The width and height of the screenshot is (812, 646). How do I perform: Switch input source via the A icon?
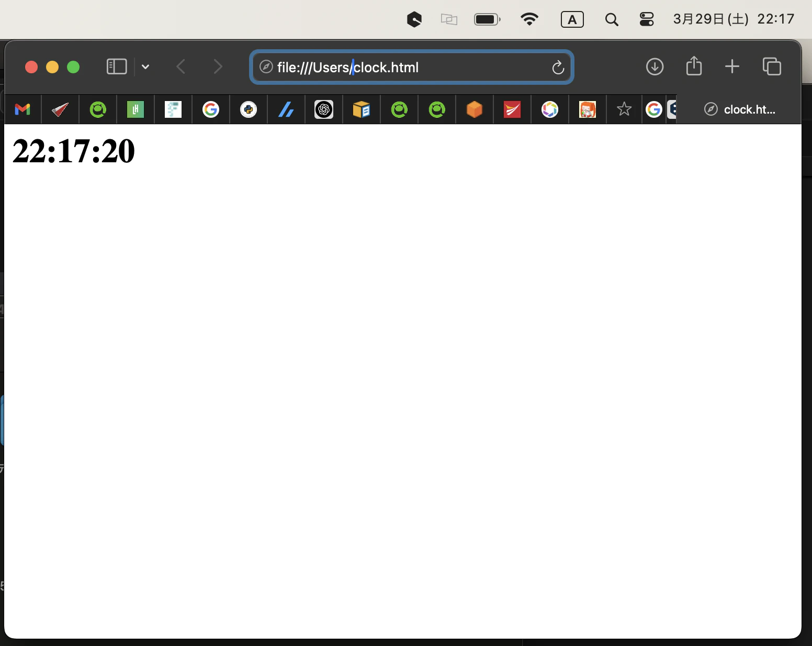click(x=572, y=19)
